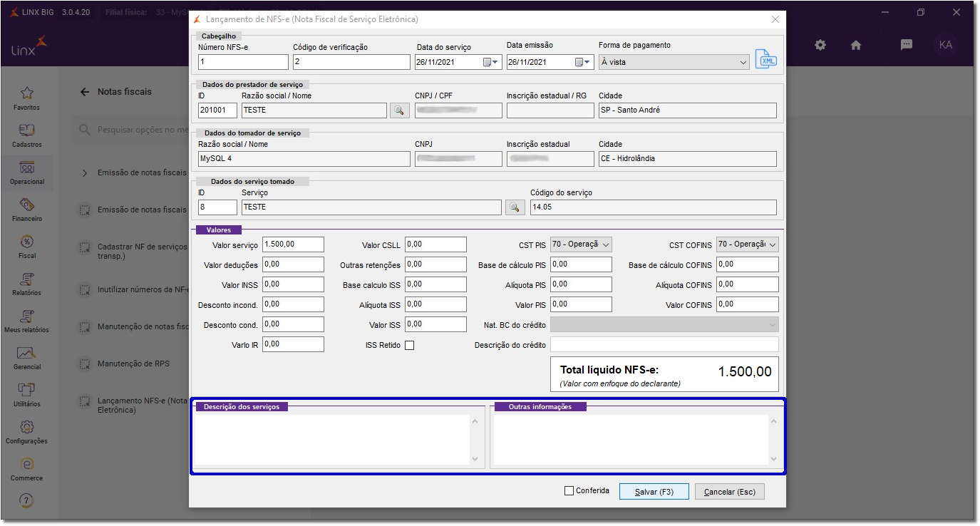Close the Lançamento de NFS-e dialog

(775, 20)
